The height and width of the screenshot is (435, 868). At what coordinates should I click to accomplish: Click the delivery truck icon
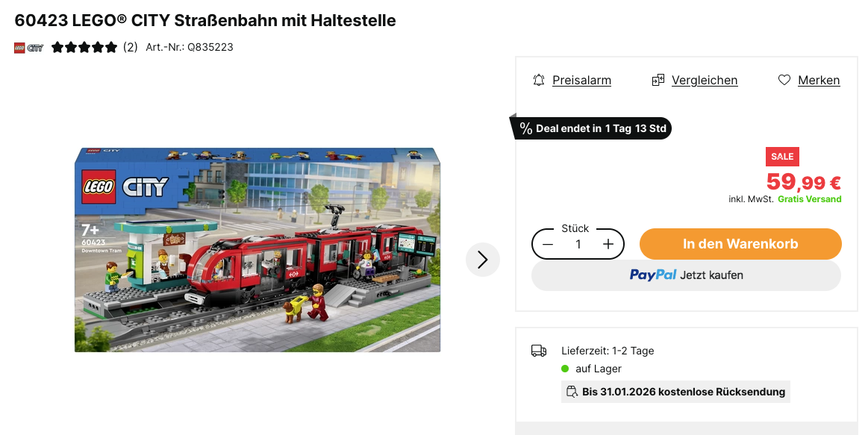coord(539,351)
